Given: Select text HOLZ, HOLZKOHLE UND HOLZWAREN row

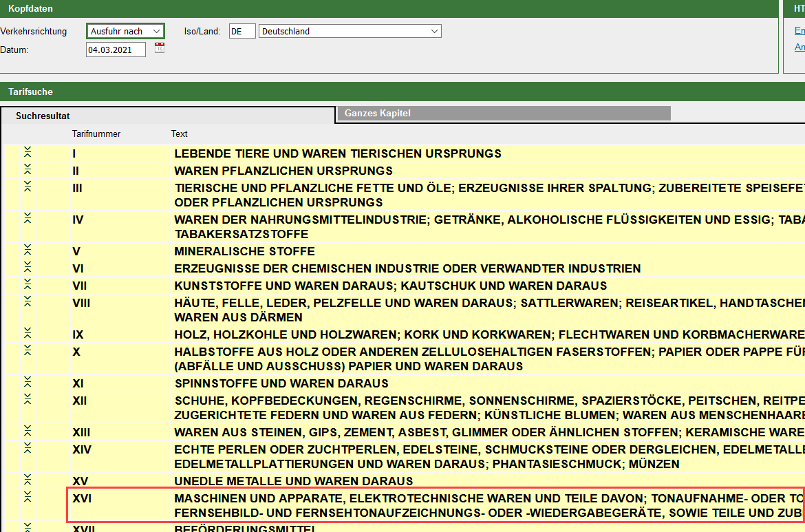Looking at the screenshot, I should coord(489,334).
